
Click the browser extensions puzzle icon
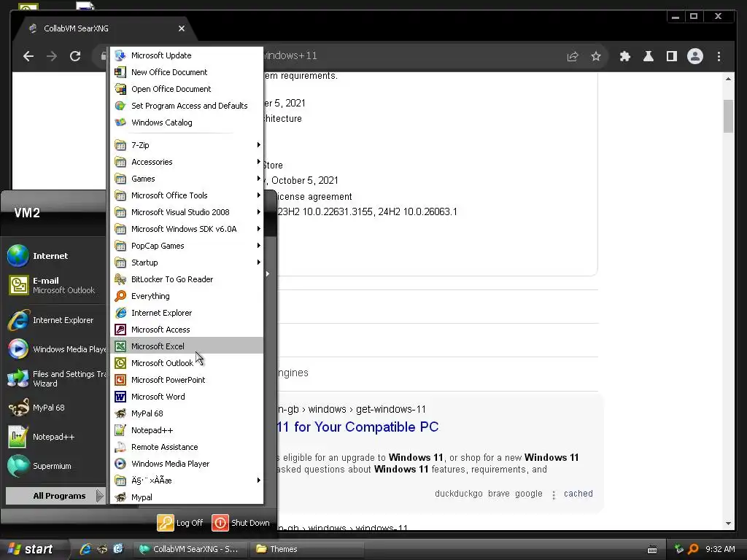coord(624,56)
